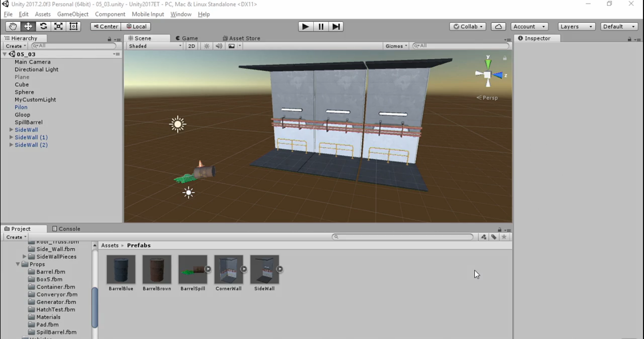The height and width of the screenshot is (339, 644).
Task: Click Search by Type icon in Project
Action: [x=484, y=237]
